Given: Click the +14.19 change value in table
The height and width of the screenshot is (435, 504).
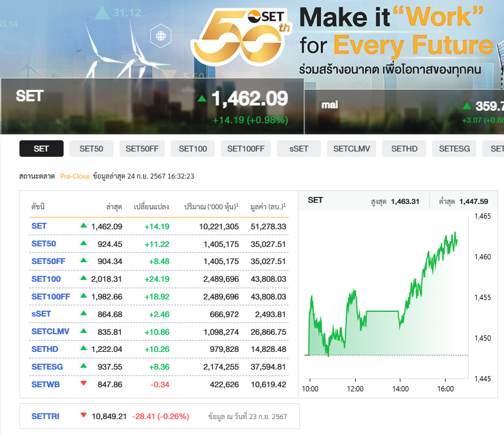Looking at the screenshot, I should click(157, 226).
